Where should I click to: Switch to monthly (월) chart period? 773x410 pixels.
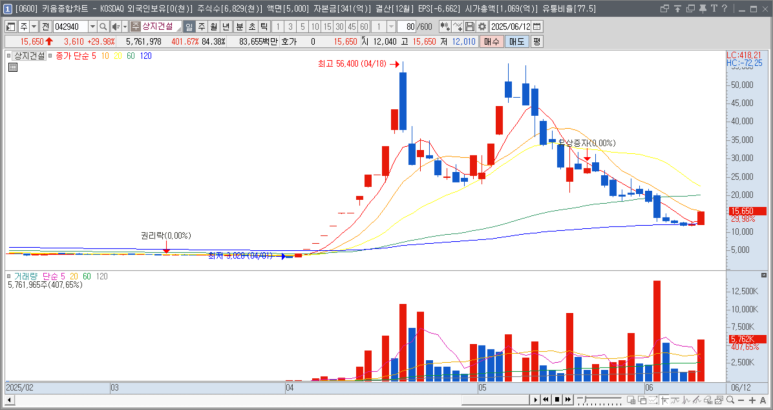(x=214, y=25)
